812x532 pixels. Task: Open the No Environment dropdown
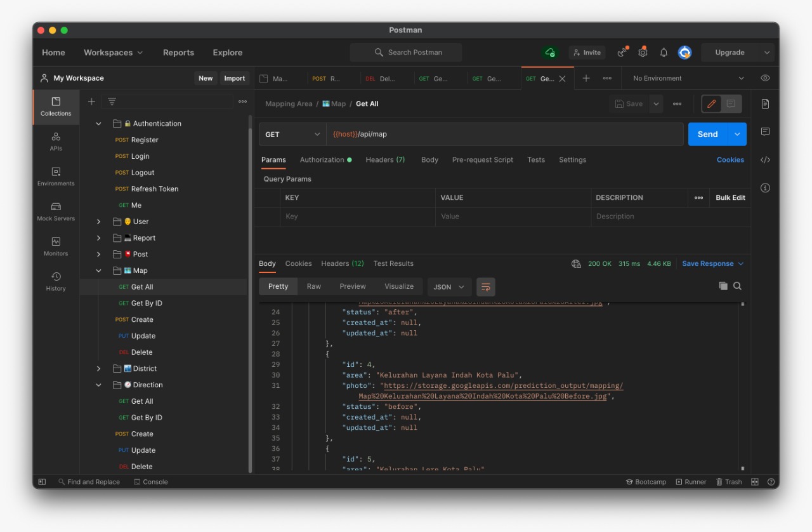tap(688, 78)
